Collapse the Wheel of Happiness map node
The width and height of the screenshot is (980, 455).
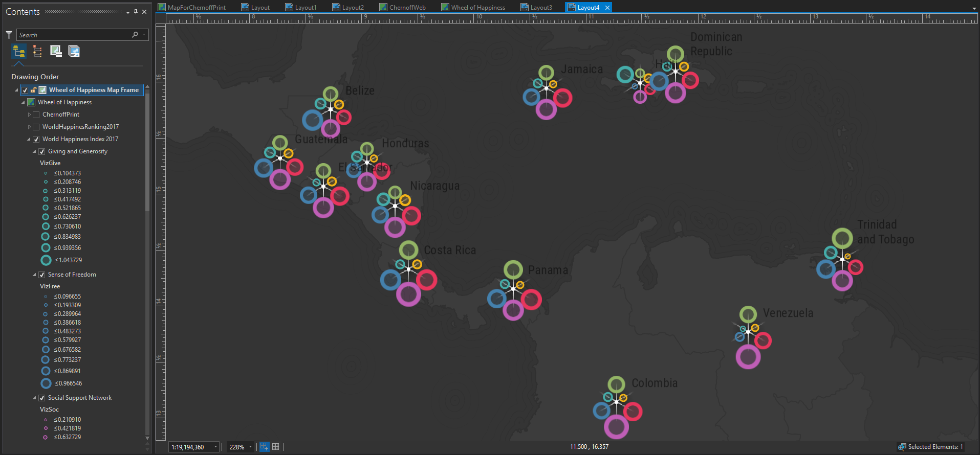[23, 102]
